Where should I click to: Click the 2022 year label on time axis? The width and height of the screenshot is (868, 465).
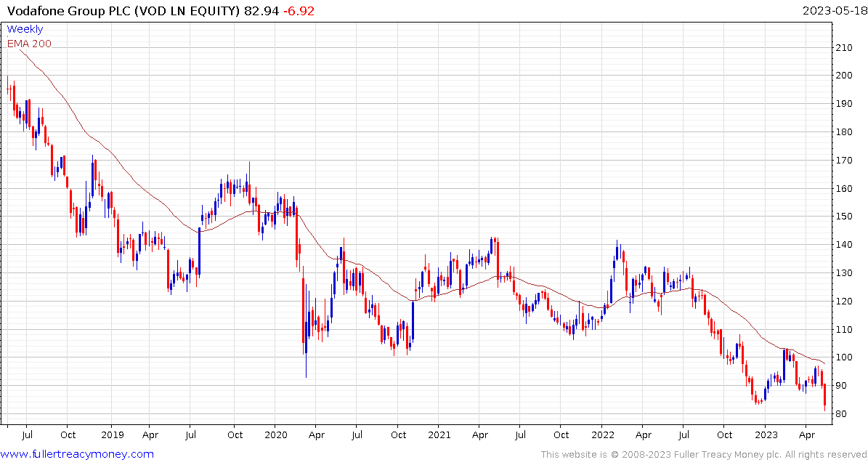click(601, 435)
